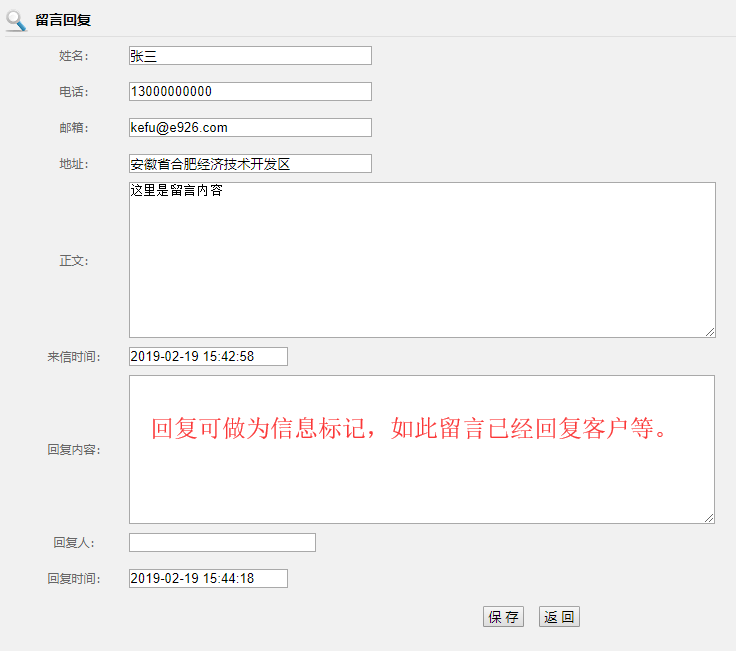Focus the empty 回复人 input field

tap(222, 543)
